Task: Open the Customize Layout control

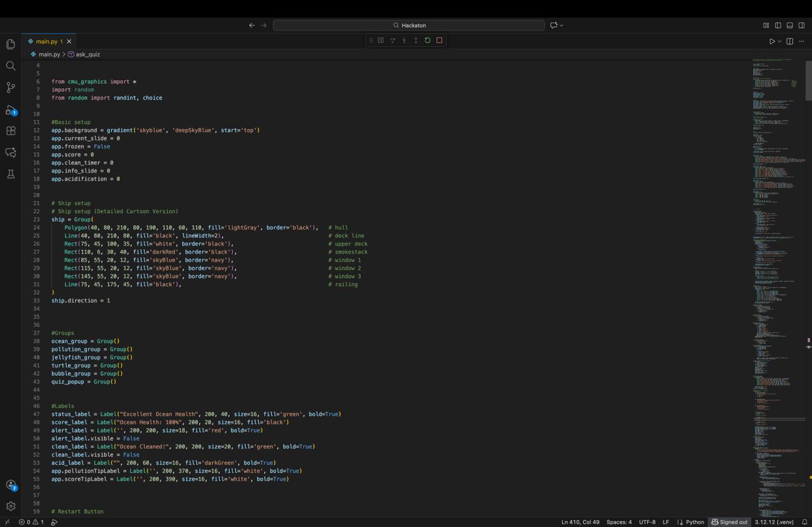Action: 766,25
